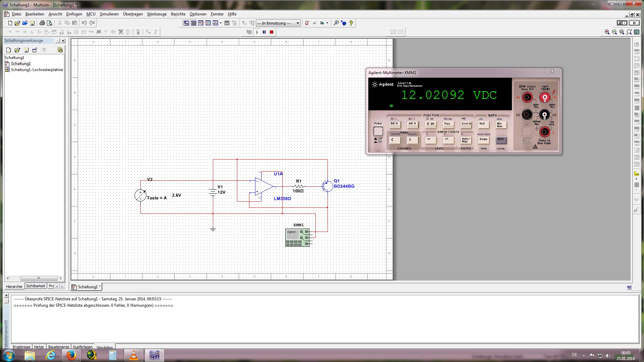Click the design toolbox refresh icon
Screen dimensions: 644x362
click(60, 50)
